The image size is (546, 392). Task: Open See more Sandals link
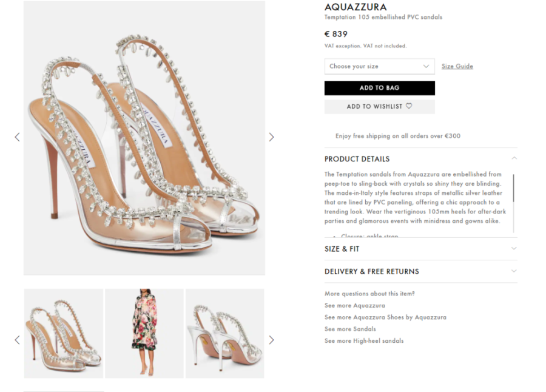click(x=350, y=329)
